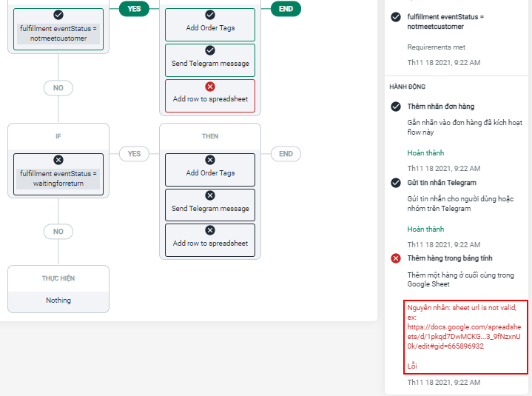Screen dimensions: 532x396
Task: Click the checkmark icon above the completed Send Telegram message step
Action: tap(210, 50)
